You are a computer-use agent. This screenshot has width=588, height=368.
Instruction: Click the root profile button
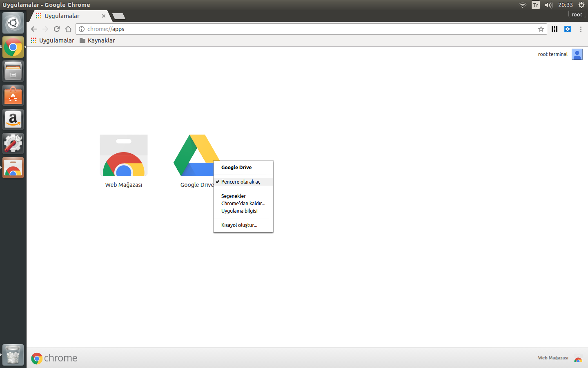(577, 14)
